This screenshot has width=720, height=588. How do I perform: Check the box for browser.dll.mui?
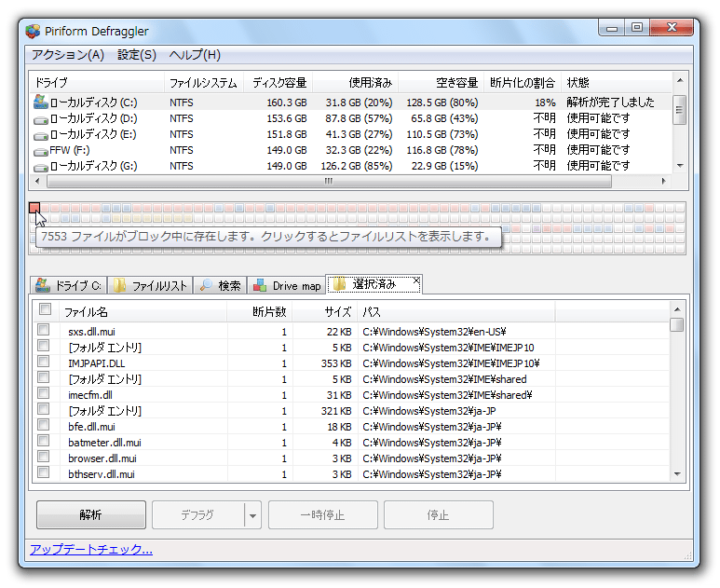[x=44, y=457]
